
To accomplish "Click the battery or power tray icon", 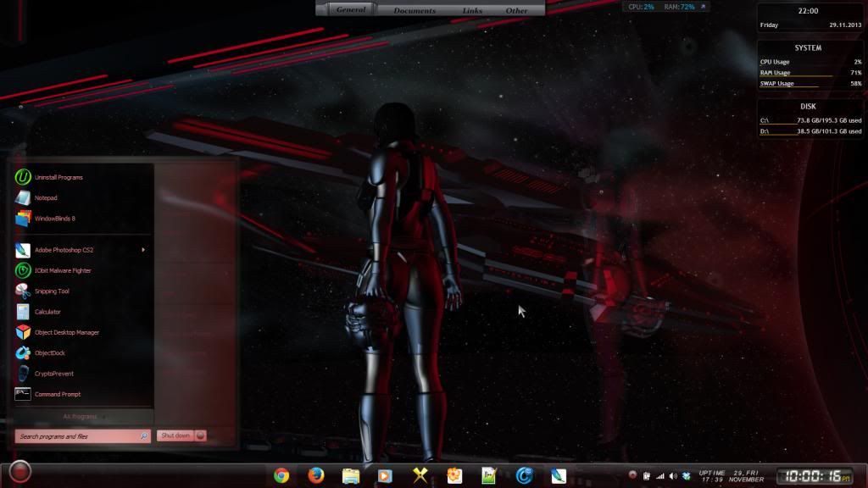I will (x=647, y=476).
